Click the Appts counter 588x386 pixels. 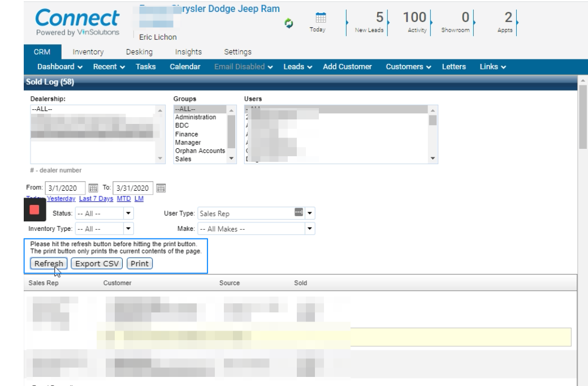[505, 23]
